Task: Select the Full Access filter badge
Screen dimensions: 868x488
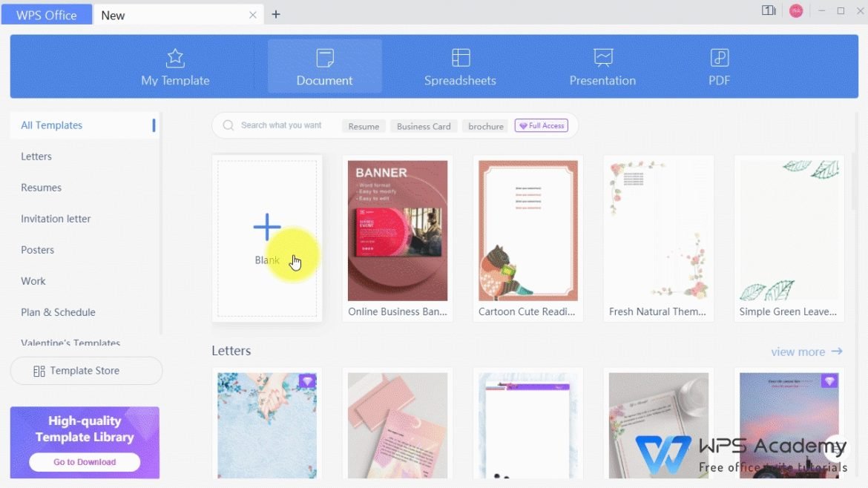Action: pyautogui.click(x=541, y=125)
